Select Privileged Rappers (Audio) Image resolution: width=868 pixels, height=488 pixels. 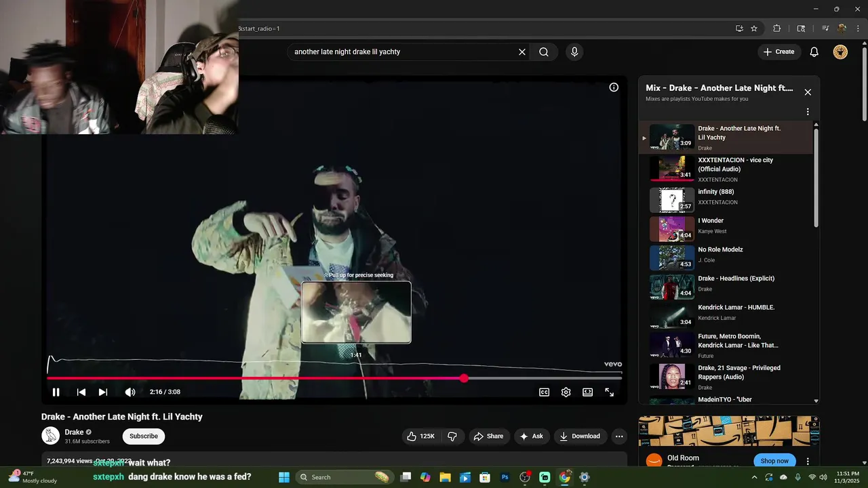coord(726,376)
